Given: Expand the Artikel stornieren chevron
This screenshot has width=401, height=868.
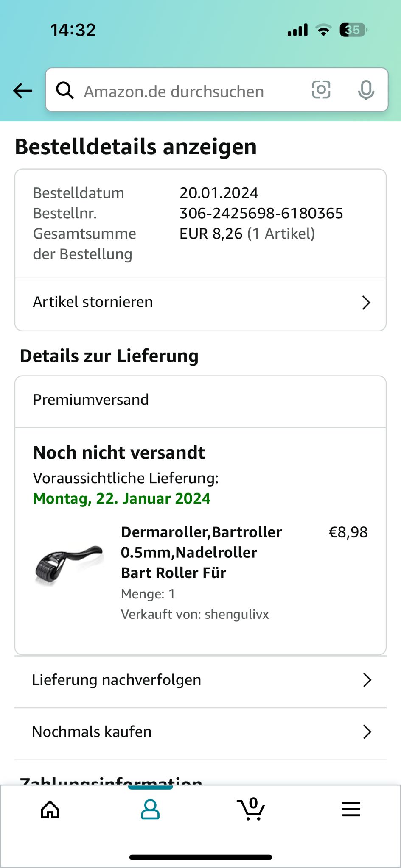Looking at the screenshot, I should pyautogui.click(x=366, y=303).
